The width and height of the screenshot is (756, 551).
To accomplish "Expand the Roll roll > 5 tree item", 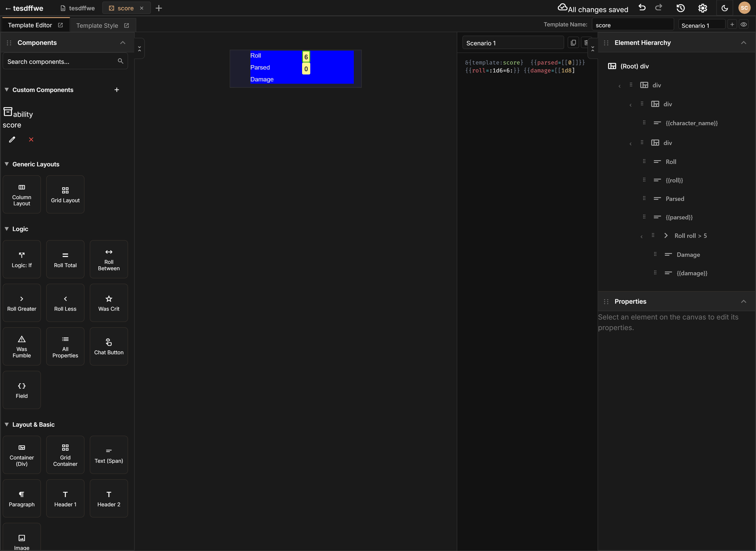I will coord(666,235).
